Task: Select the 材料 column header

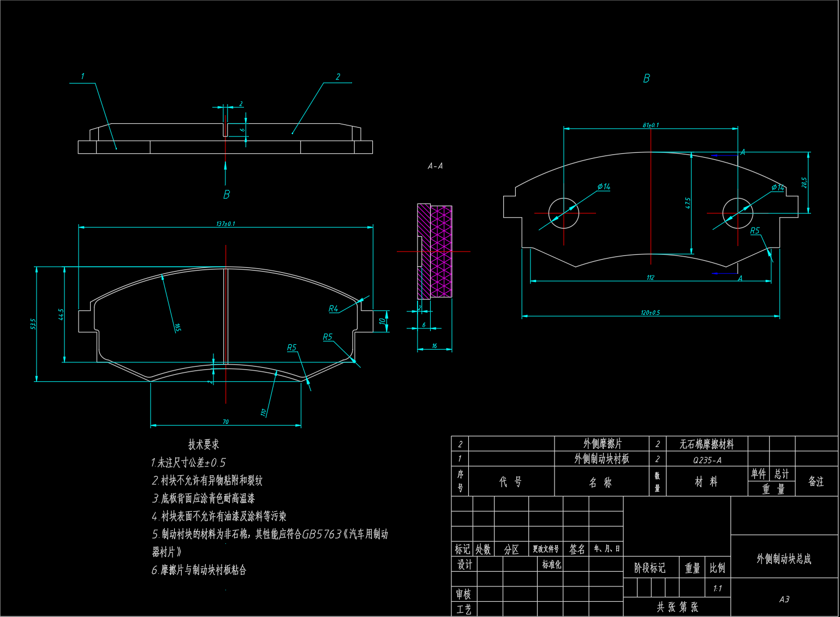Action: 706,482
